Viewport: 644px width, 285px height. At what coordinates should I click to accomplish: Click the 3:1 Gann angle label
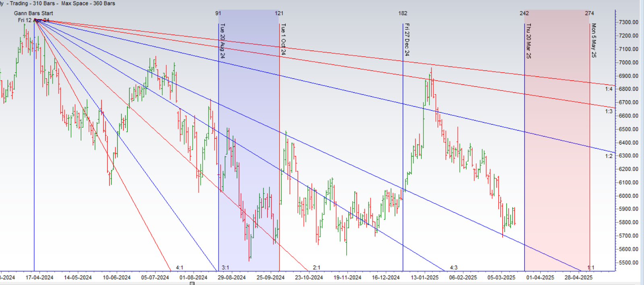click(x=225, y=267)
